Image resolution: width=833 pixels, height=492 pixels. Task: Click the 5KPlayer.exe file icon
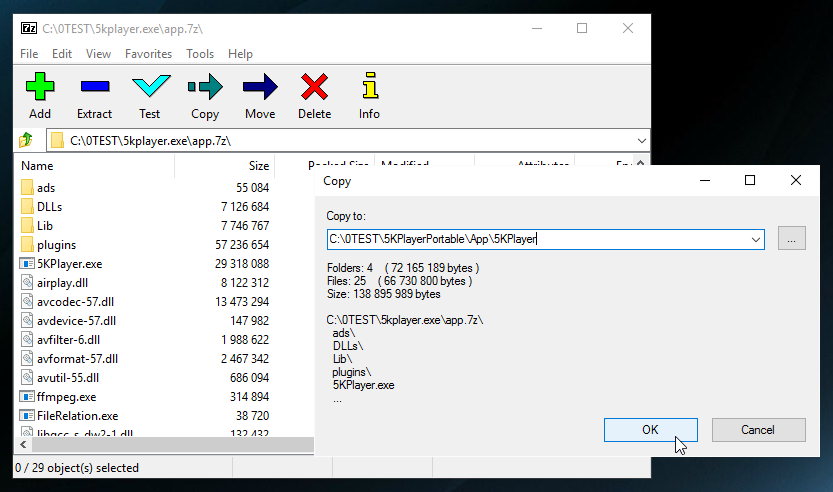click(x=27, y=264)
